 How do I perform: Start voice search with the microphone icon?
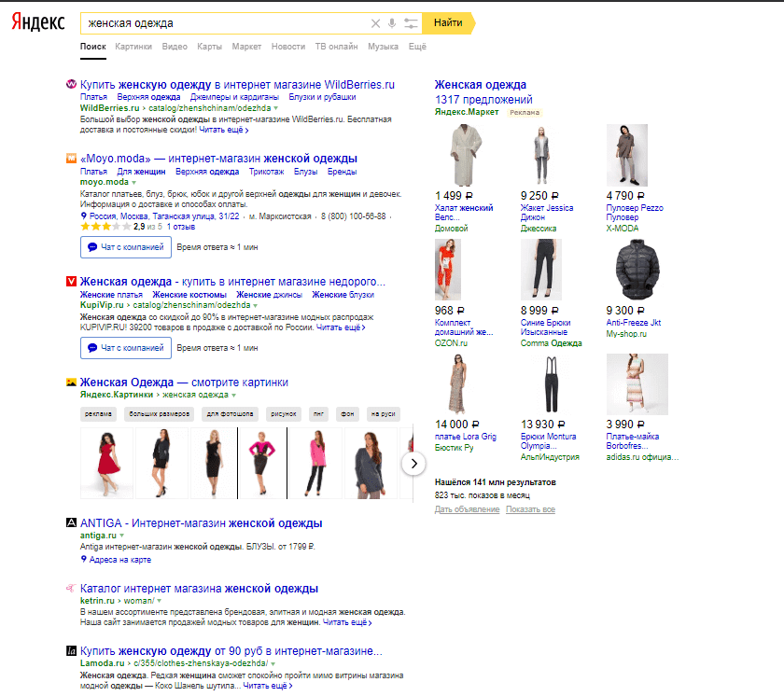click(392, 23)
